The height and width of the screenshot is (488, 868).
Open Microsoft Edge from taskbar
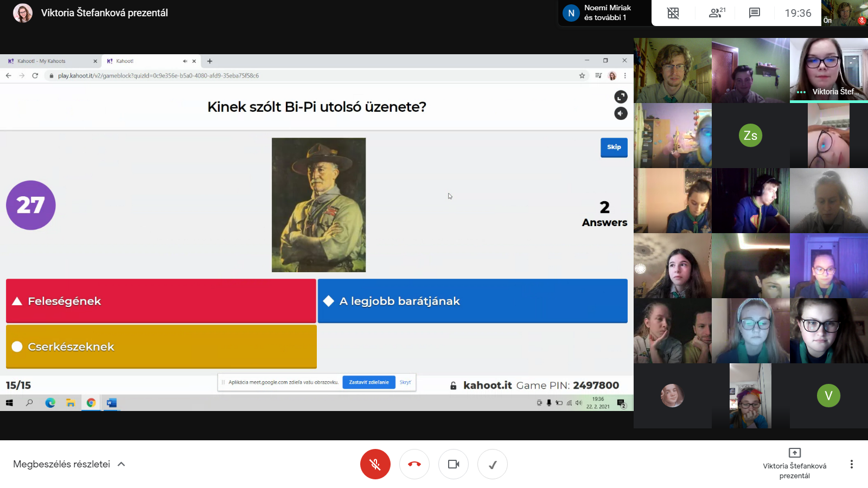[50, 403]
